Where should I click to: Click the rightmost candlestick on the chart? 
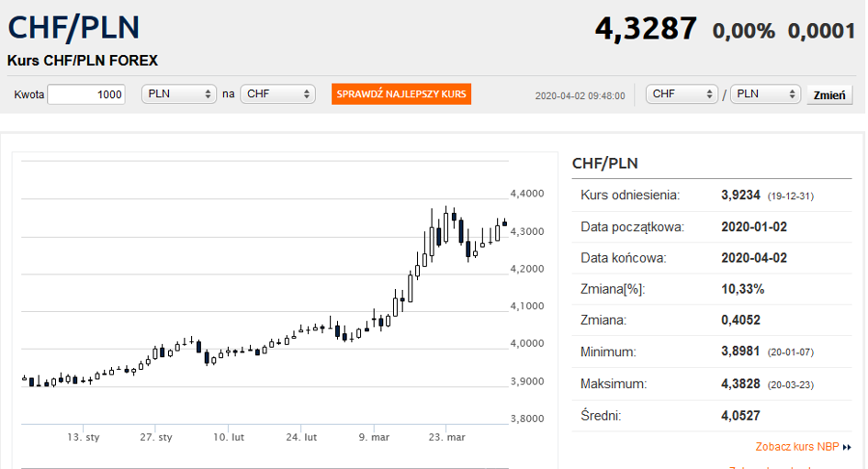(x=504, y=222)
